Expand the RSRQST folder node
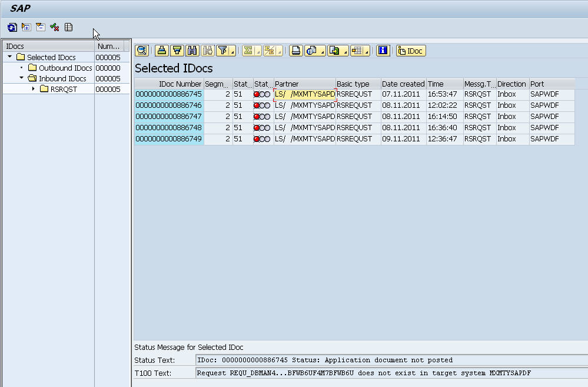Screen dimensions: 588x387 click(34, 89)
